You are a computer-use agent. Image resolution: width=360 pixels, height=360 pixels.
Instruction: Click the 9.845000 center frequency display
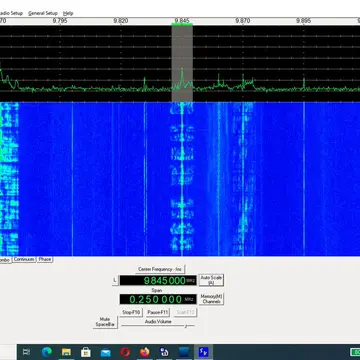click(158, 280)
